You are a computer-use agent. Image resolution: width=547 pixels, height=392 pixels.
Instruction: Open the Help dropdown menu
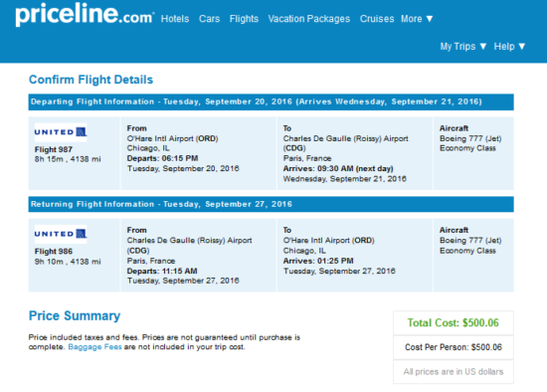(x=509, y=47)
